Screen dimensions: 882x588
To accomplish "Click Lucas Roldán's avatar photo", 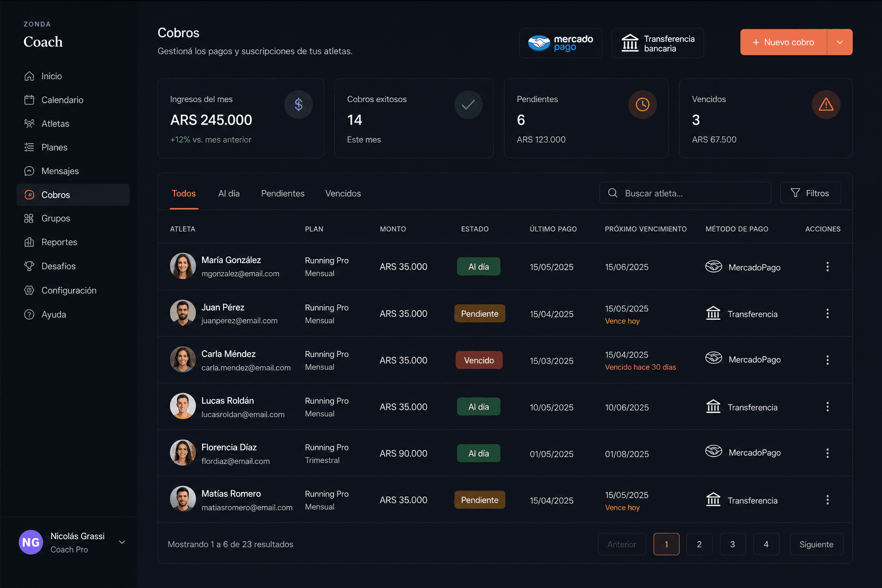I will pos(183,407).
